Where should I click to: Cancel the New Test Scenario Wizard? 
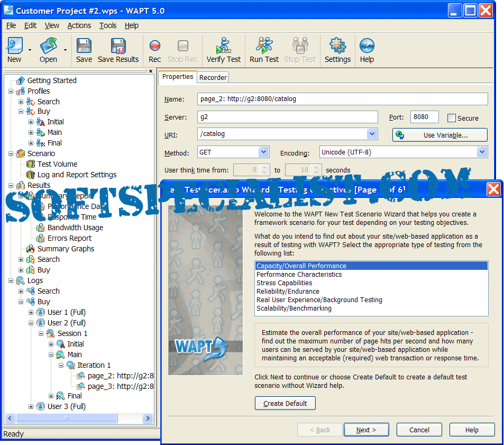pyautogui.click(x=419, y=430)
